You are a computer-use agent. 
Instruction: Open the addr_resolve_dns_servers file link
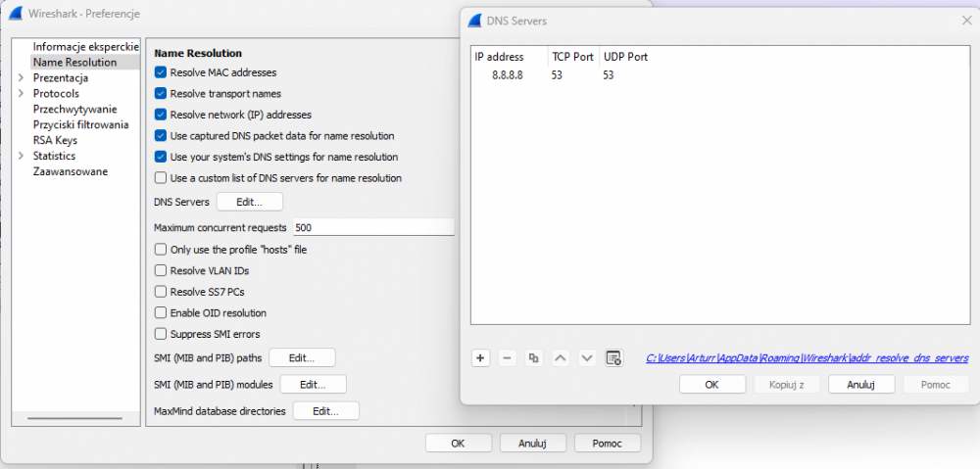pos(807,358)
